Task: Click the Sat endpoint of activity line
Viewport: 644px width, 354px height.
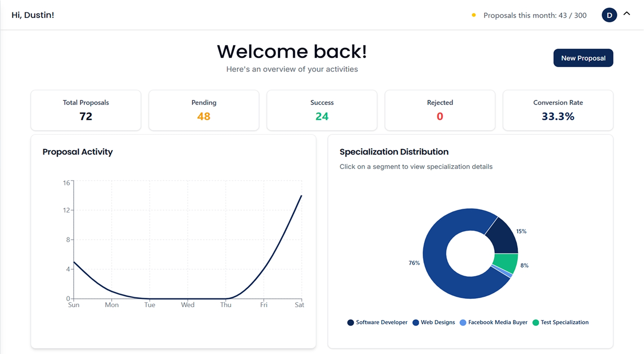Action: coord(301,196)
